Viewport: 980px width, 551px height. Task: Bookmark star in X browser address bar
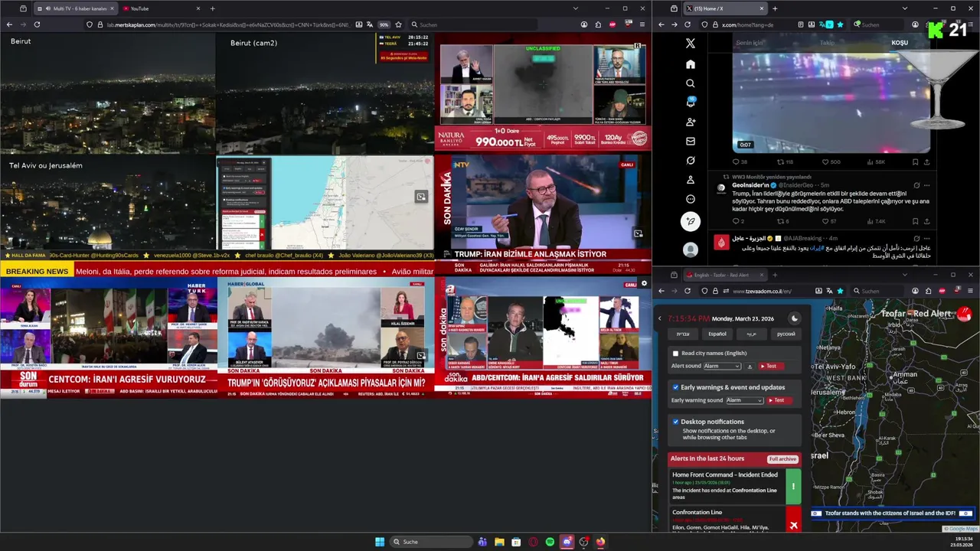click(x=840, y=24)
